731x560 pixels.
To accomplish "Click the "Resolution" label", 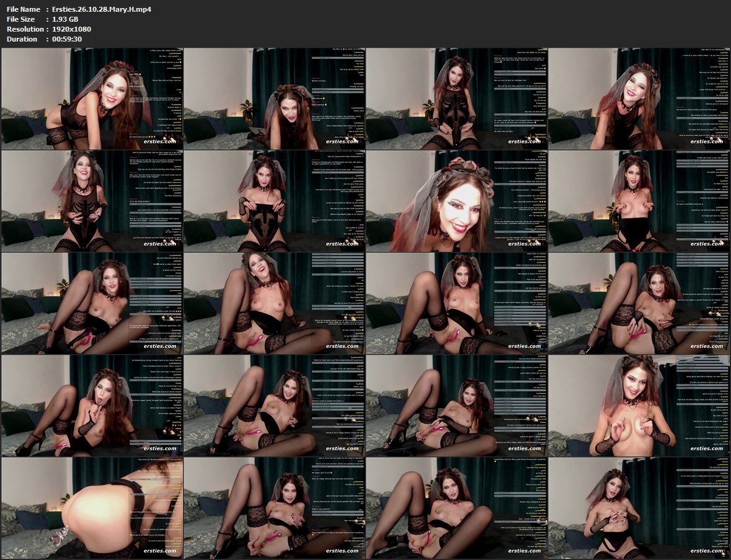I will tap(25, 29).
